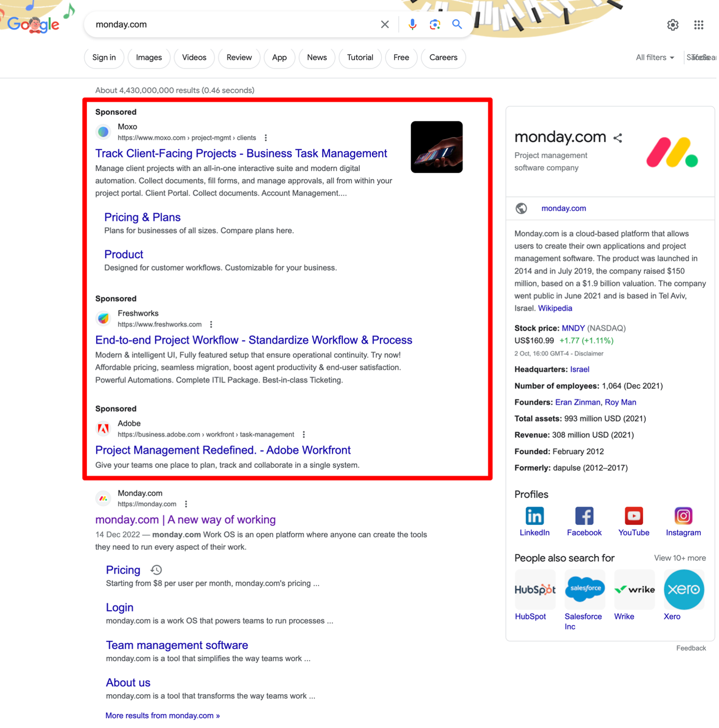Screen dimensions: 719x728
Task: Open monday.com Pricing sitelink
Action: (123, 571)
